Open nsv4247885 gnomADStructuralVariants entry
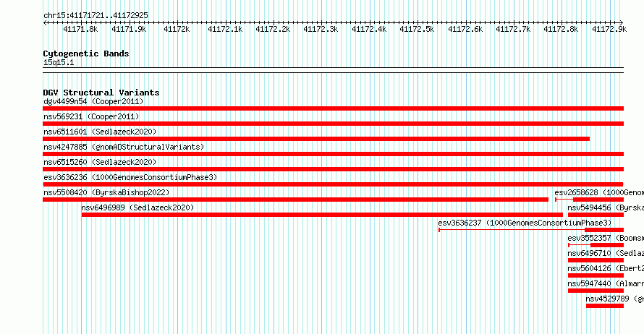Image resolution: width=644 pixels, height=334 pixels. point(124,147)
